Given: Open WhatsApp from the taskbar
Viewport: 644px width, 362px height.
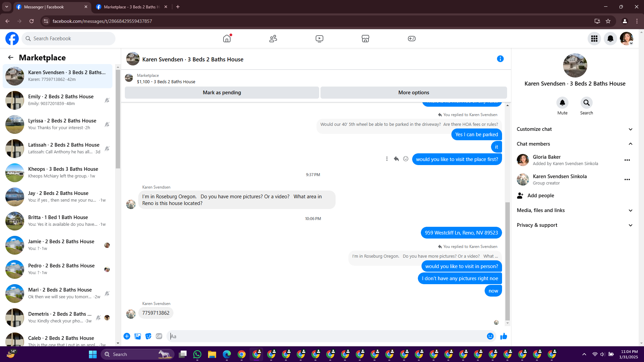Looking at the screenshot, I should (x=197, y=354).
